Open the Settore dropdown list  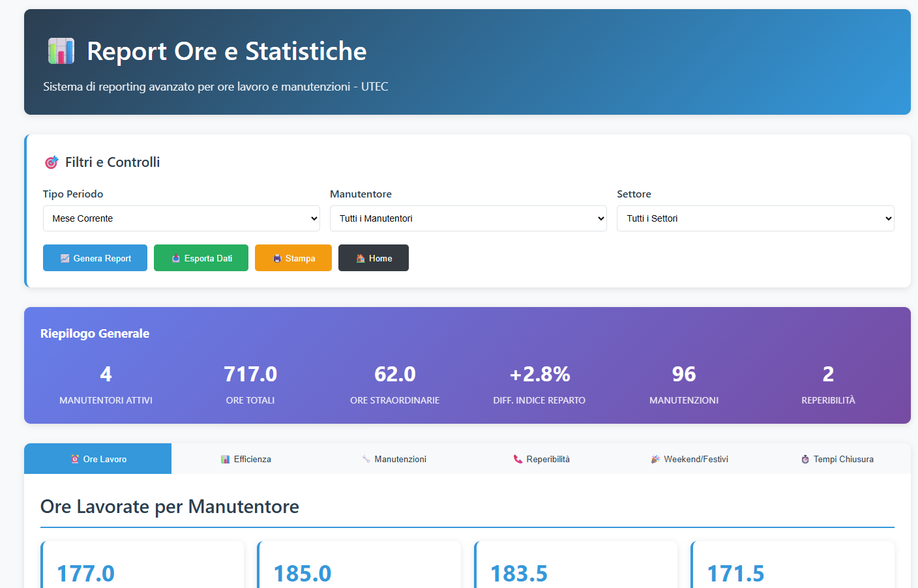click(755, 218)
